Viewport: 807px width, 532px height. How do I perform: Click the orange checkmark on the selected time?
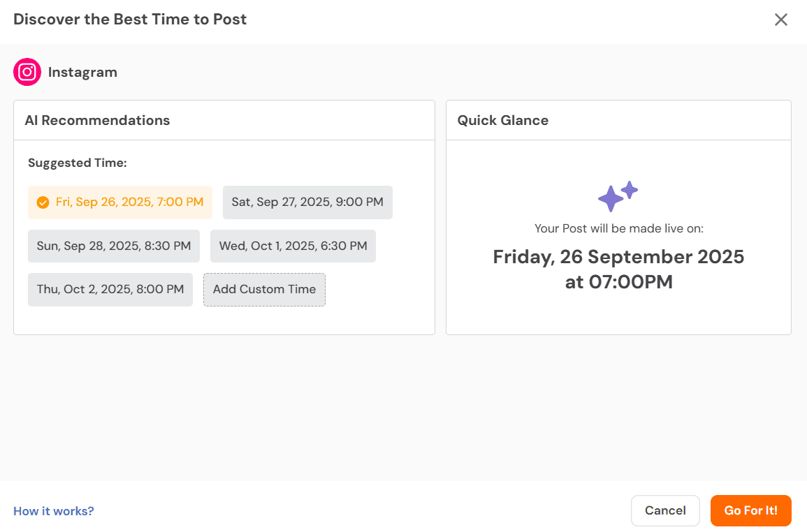click(43, 202)
